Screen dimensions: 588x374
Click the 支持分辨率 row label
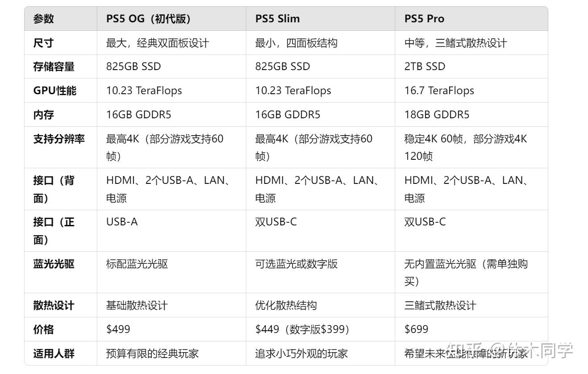point(59,139)
